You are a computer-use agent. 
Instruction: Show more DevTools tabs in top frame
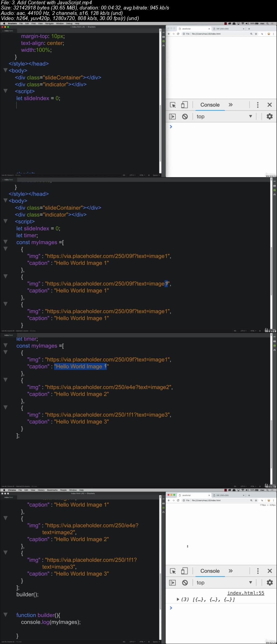point(230,105)
